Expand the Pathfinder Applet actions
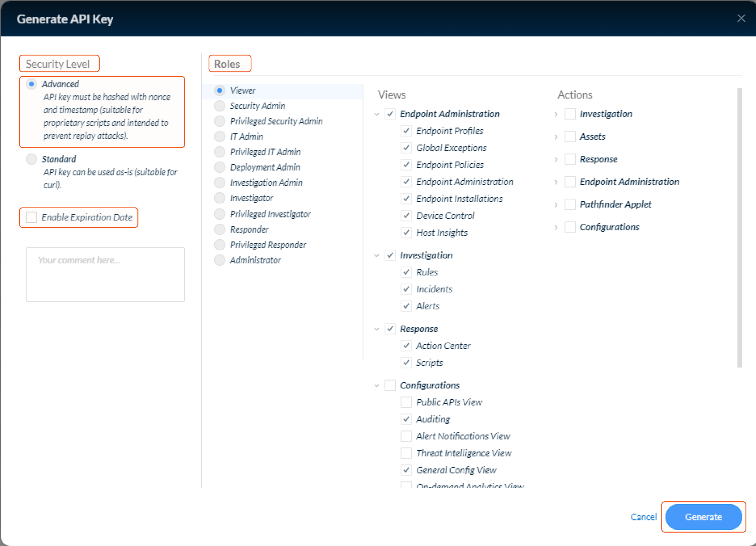Image resolution: width=756 pixels, height=546 pixels. (x=556, y=205)
